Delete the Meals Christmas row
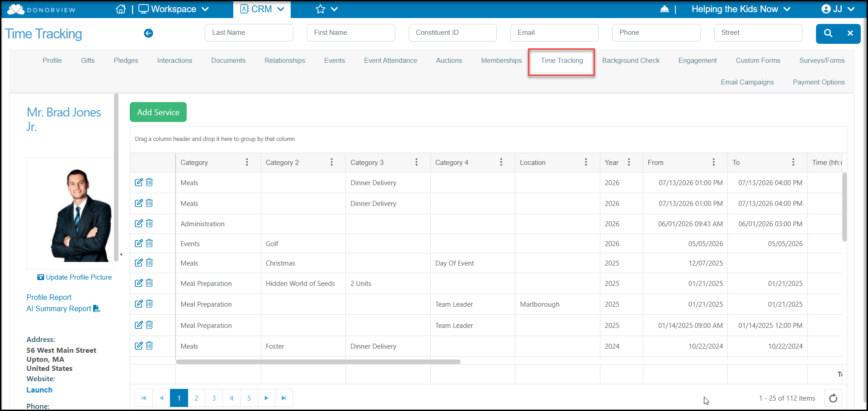The height and width of the screenshot is (411, 868). [x=149, y=262]
